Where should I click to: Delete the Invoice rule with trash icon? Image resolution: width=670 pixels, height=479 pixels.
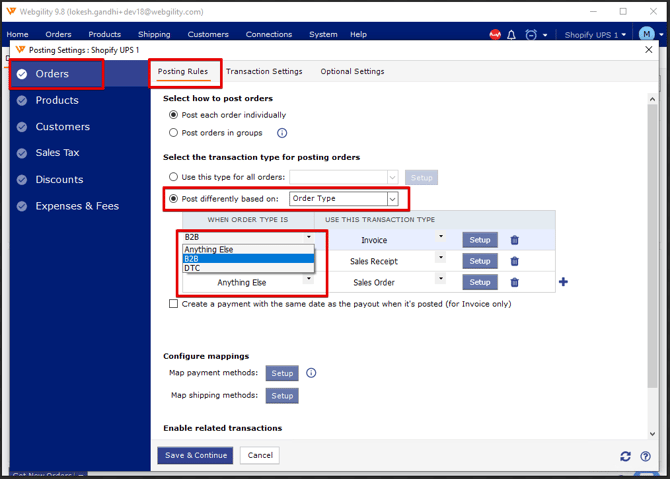click(515, 240)
